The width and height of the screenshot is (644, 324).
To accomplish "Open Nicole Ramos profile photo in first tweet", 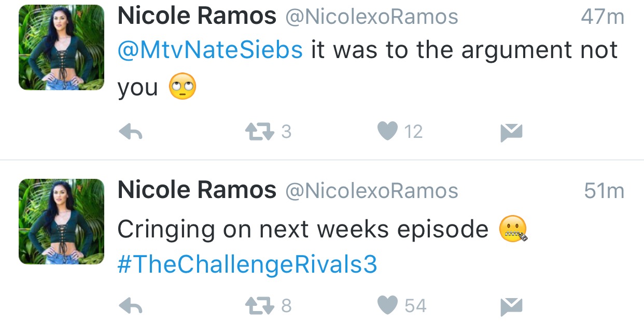I will [61, 48].
